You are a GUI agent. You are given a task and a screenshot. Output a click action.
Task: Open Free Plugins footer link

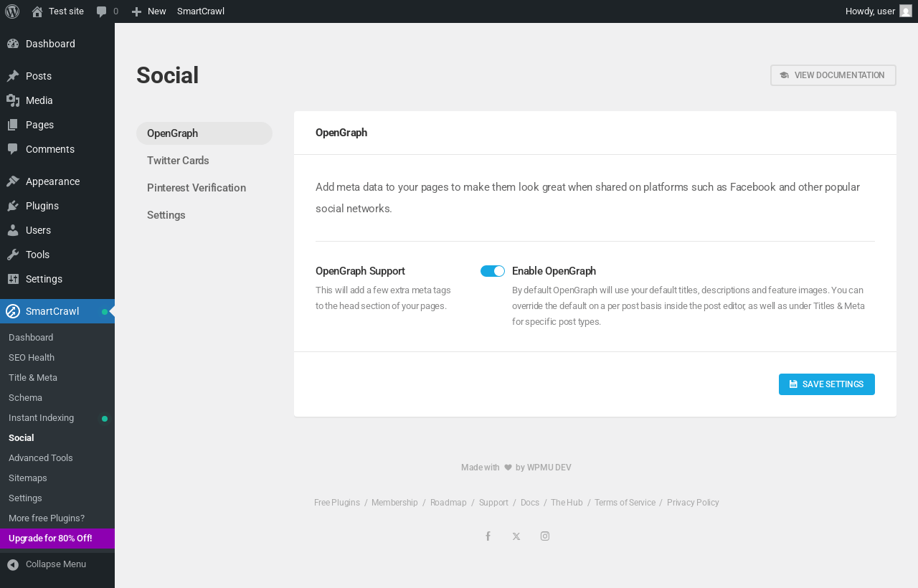pyautogui.click(x=337, y=503)
